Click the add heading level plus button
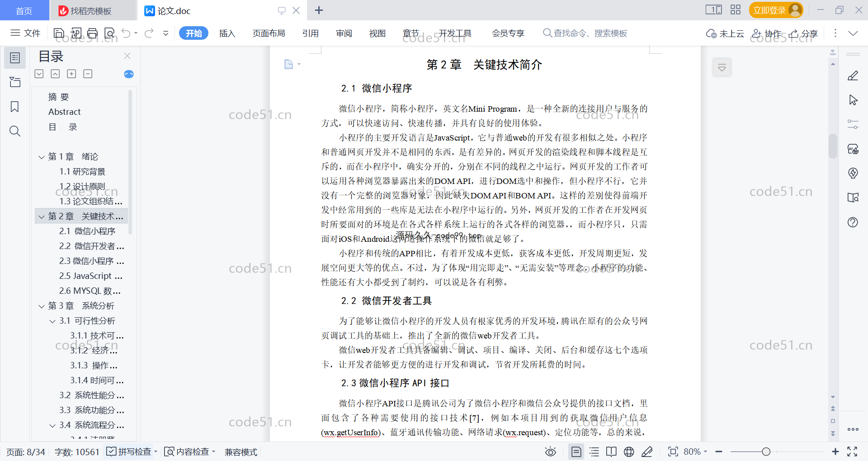Image resolution: width=868 pixels, height=461 pixels. [71, 74]
